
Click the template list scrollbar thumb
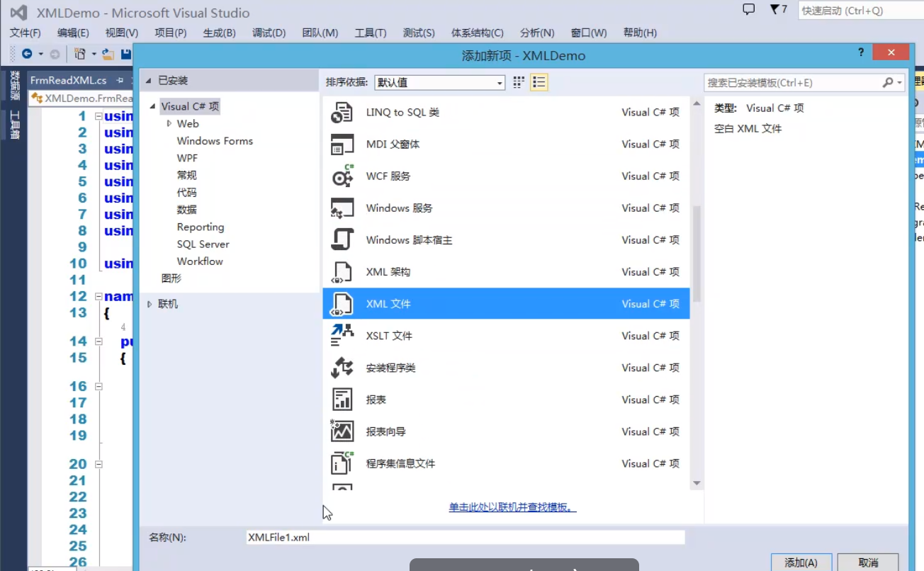click(697, 254)
